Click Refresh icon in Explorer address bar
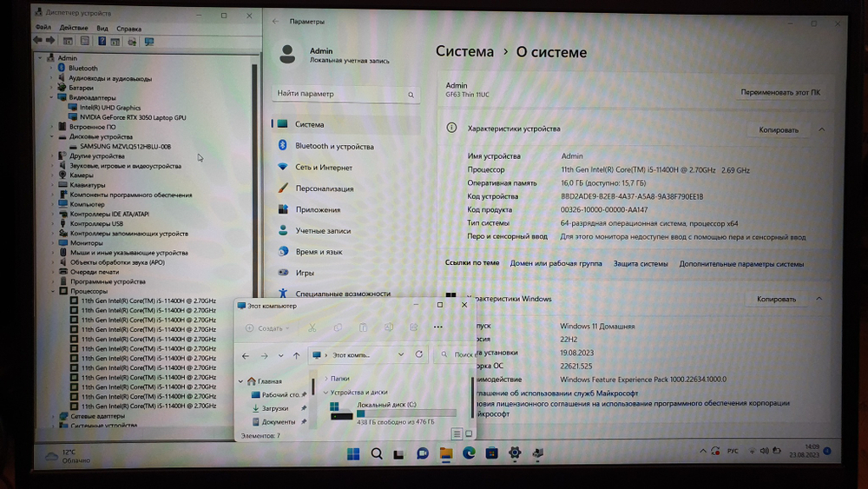Viewport: 868px width, 489px height. click(419, 354)
